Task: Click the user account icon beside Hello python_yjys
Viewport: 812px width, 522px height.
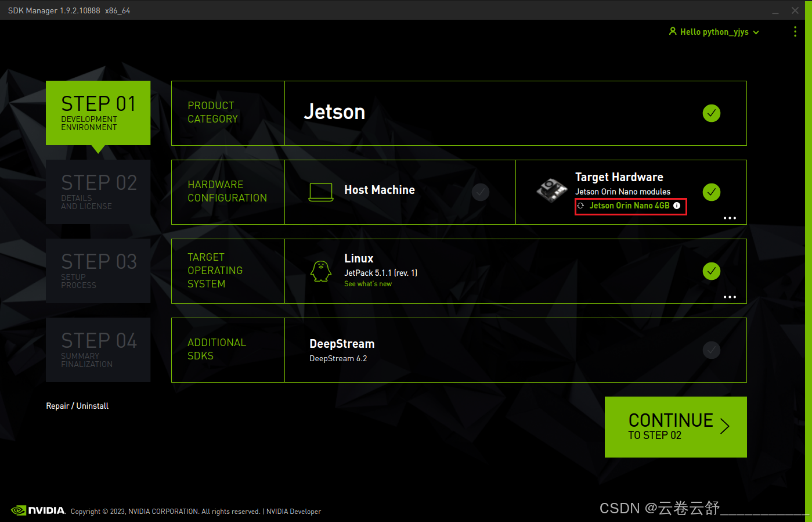Action: click(x=673, y=31)
